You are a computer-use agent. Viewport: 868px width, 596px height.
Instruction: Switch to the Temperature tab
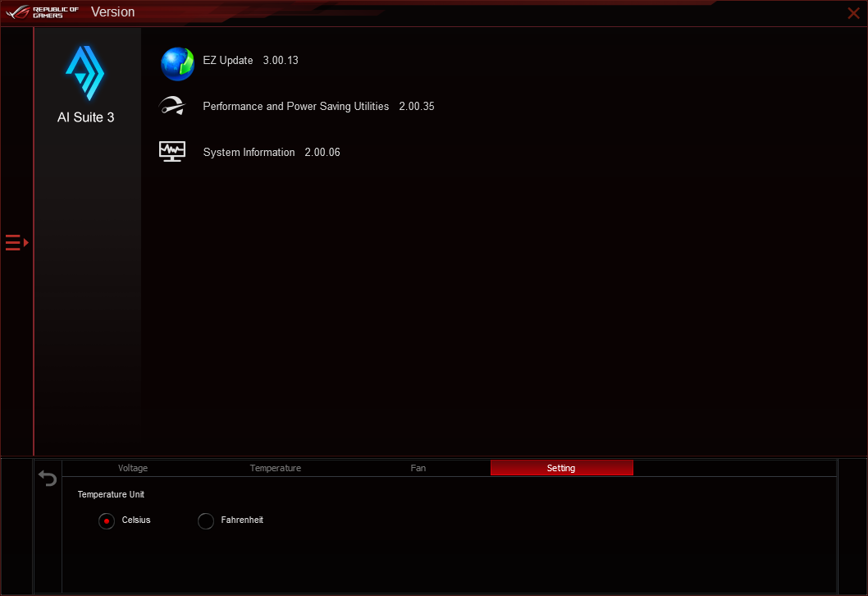click(276, 468)
